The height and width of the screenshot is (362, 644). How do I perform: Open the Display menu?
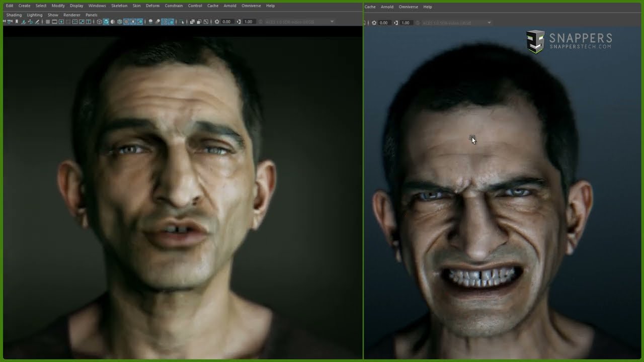76,6
